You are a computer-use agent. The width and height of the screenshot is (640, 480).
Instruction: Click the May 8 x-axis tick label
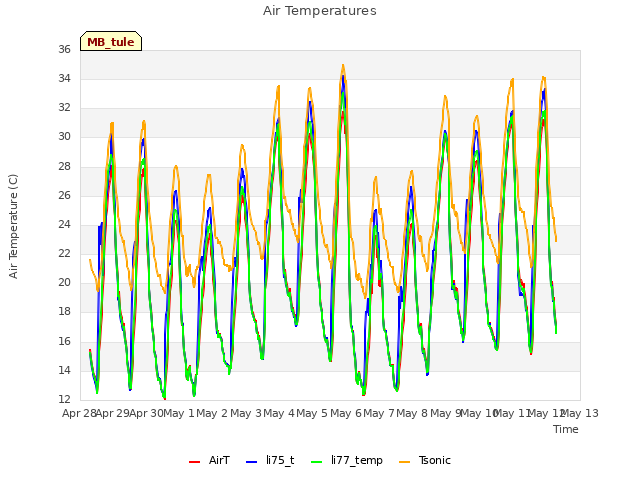pos(412,413)
